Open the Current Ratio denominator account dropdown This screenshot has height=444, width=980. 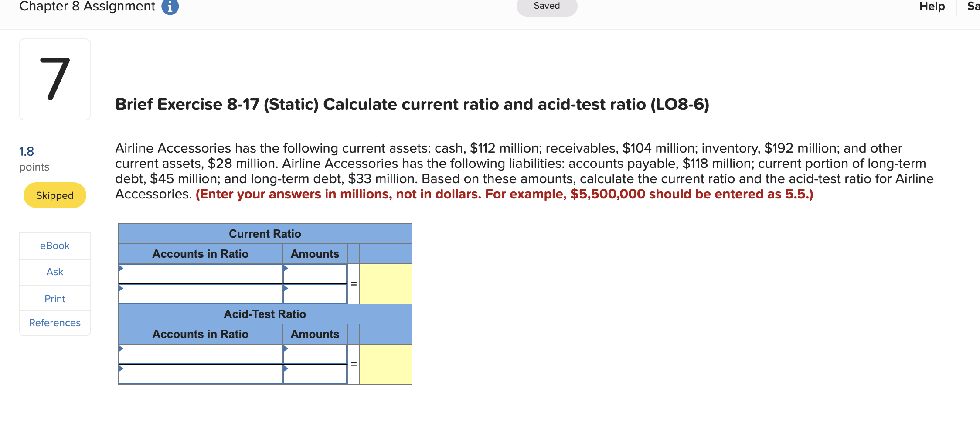click(201, 294)
